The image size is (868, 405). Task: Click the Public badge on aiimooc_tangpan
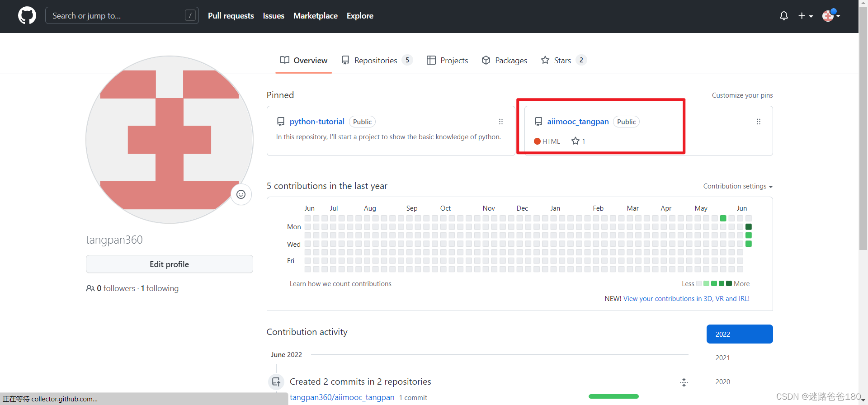coord(626,122)
